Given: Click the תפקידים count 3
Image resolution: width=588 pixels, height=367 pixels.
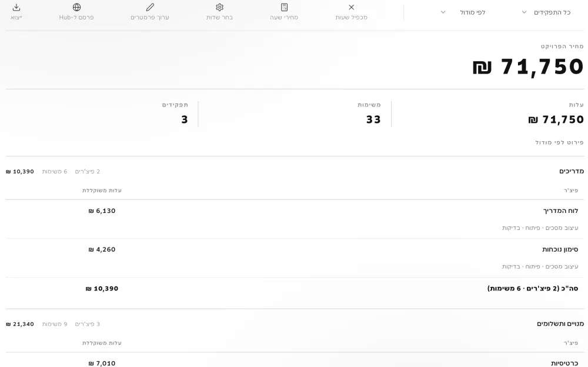Looking at the screenshot, I should pyautogui.click(x=185, y=120).
